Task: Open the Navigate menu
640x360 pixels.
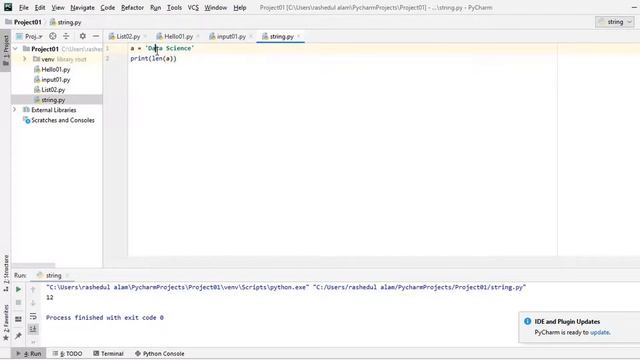Action: tap(82, 7)
